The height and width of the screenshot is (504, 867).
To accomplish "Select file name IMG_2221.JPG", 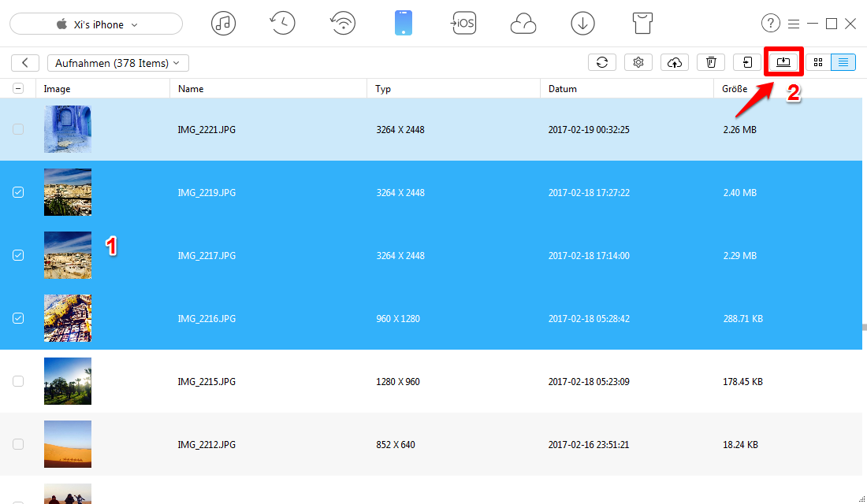I will click(x=207, y=130).
